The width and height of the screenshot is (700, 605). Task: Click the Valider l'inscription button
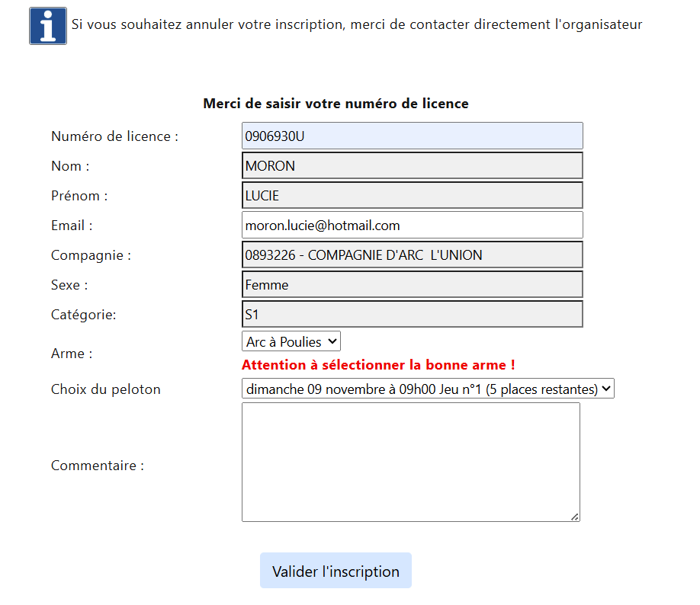[336, 570]
